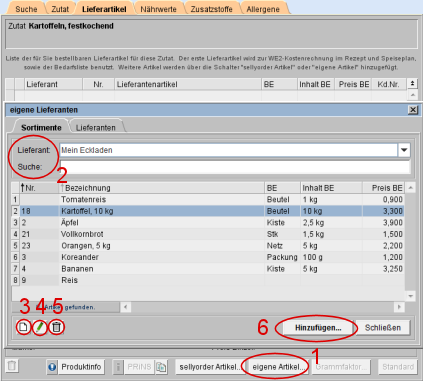The width and height of the screenshot is (423, 381).
Task: Click the Inhalt BE header in the article list
Action: tap(331, 188)
